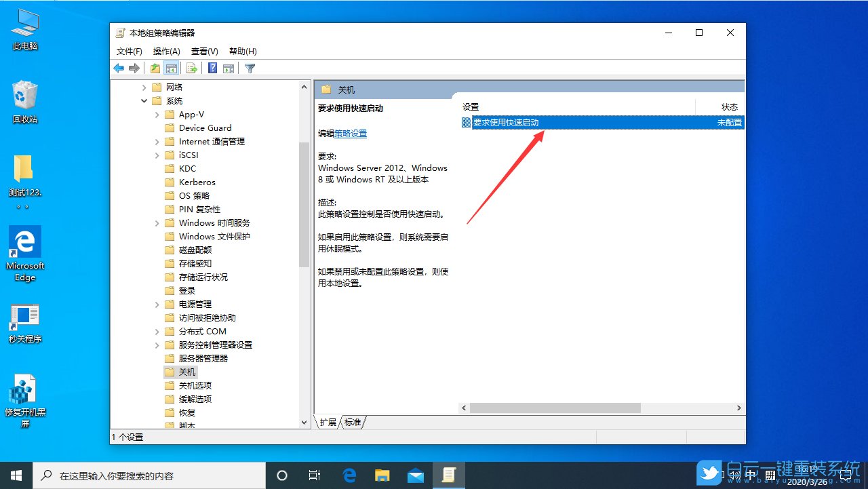Click the Export List toolbar icon
Viewport: 868px width, 489px height.
(x=192, y=68)
